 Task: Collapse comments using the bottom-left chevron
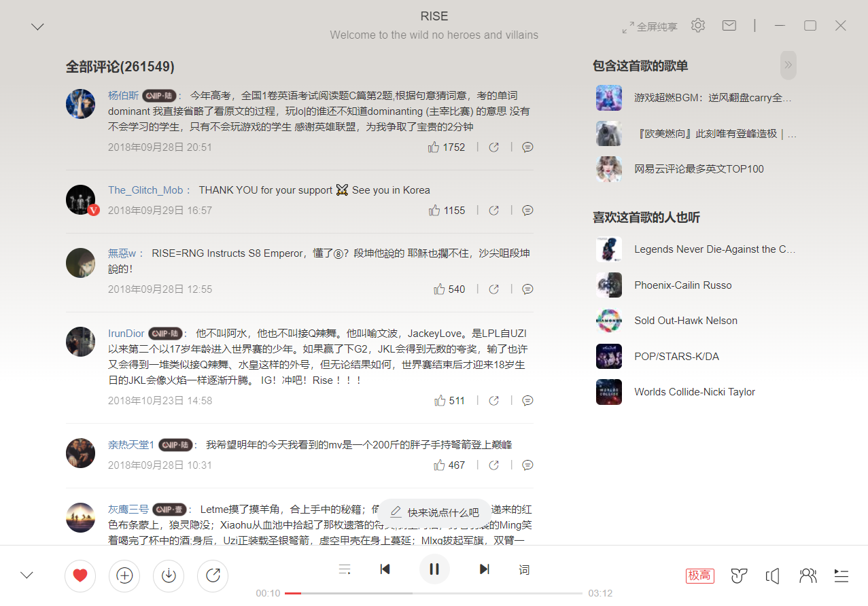click(27, 575)
